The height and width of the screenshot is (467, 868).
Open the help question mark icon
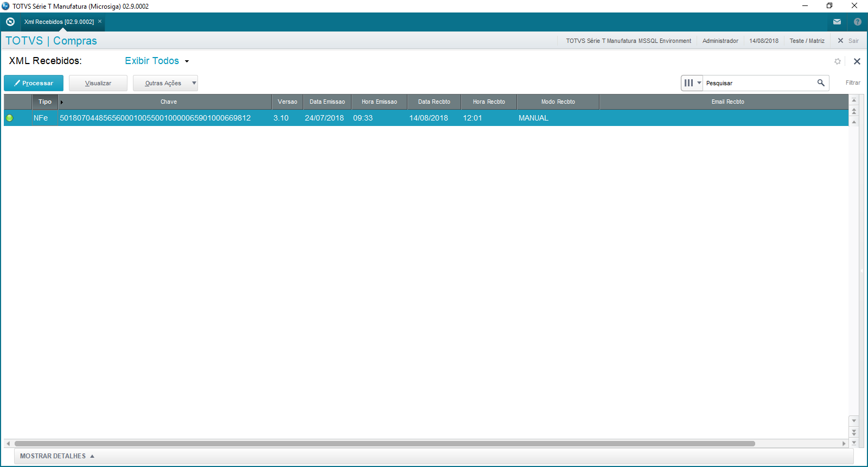857,22
